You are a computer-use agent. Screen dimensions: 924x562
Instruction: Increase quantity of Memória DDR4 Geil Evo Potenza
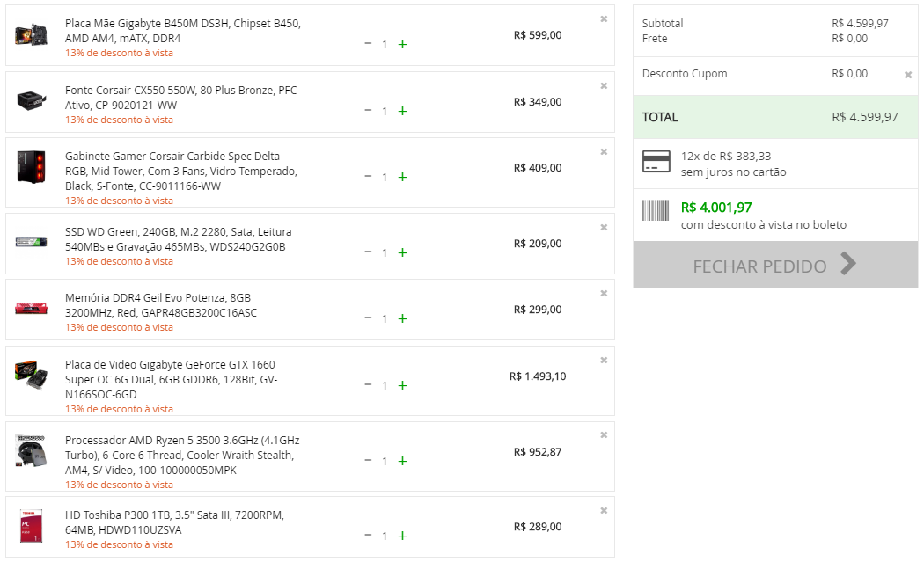(402, 318)
